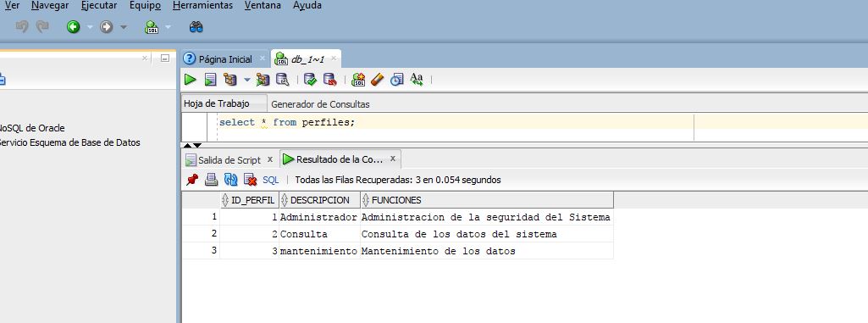Click the Autotrace icon
The height and width of the screenshot is (323, 868).
pyautogui.click(x=263, y=80)
